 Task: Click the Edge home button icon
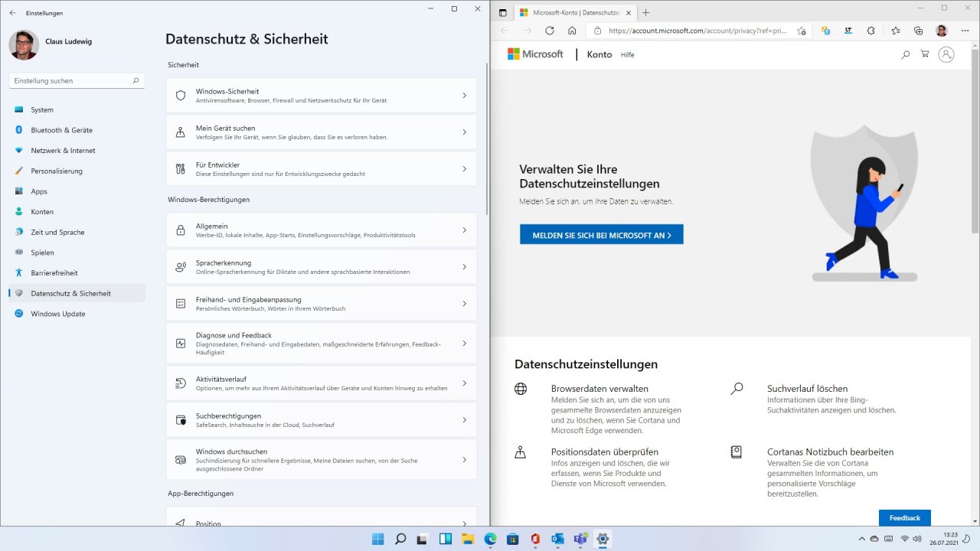[x=572, y=31]
